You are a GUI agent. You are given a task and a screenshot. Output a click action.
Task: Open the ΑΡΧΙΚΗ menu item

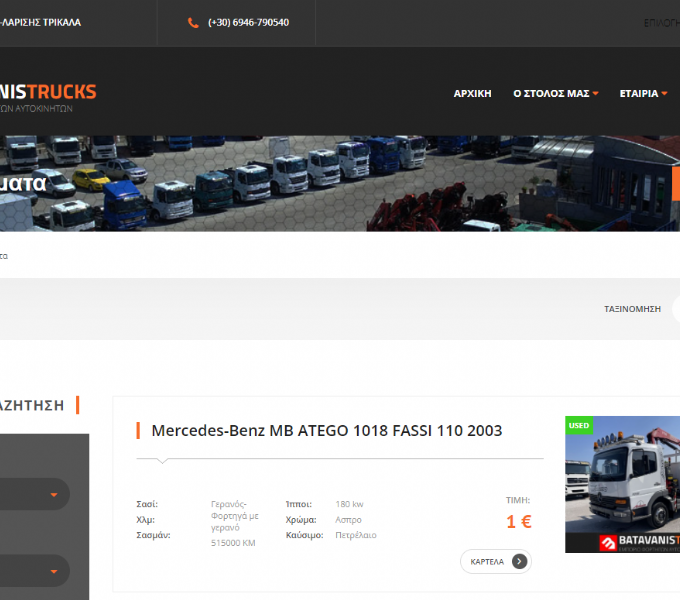(472, 94)
